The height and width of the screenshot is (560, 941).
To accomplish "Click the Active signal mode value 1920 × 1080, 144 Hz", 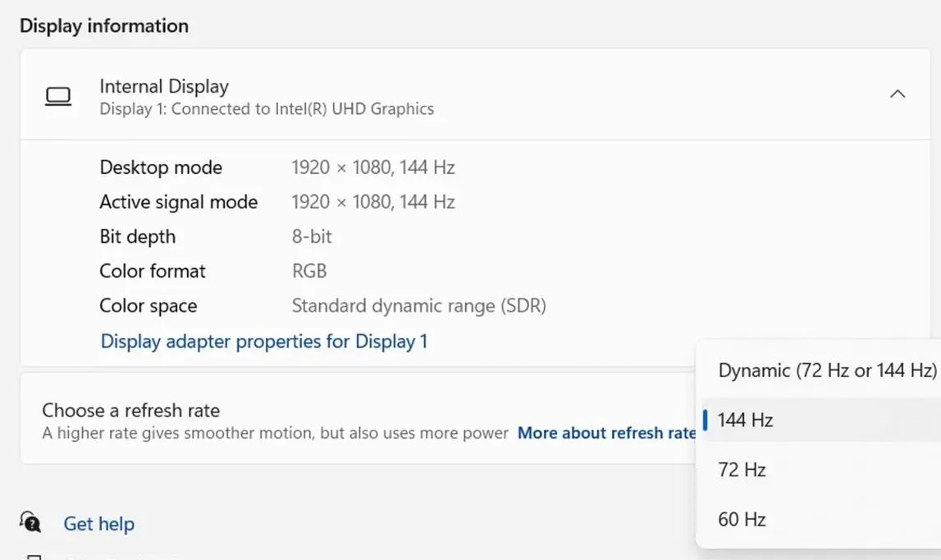I will 372,202.
